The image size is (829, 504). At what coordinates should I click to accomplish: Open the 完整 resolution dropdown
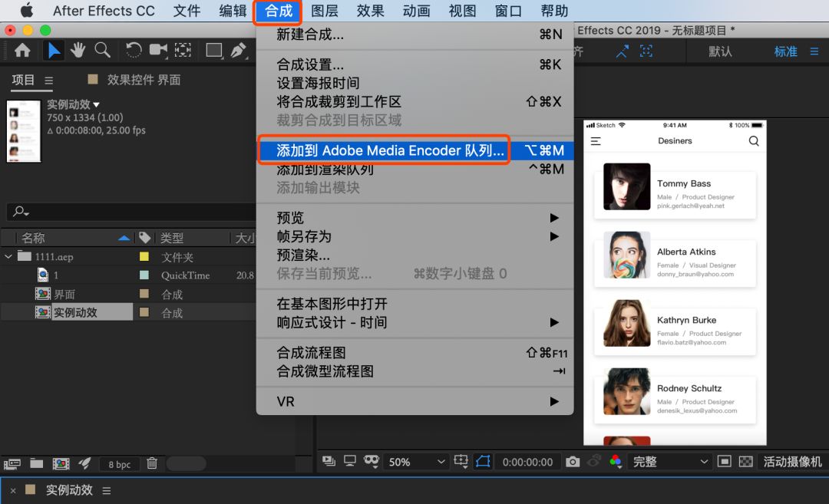coord(667,461)
